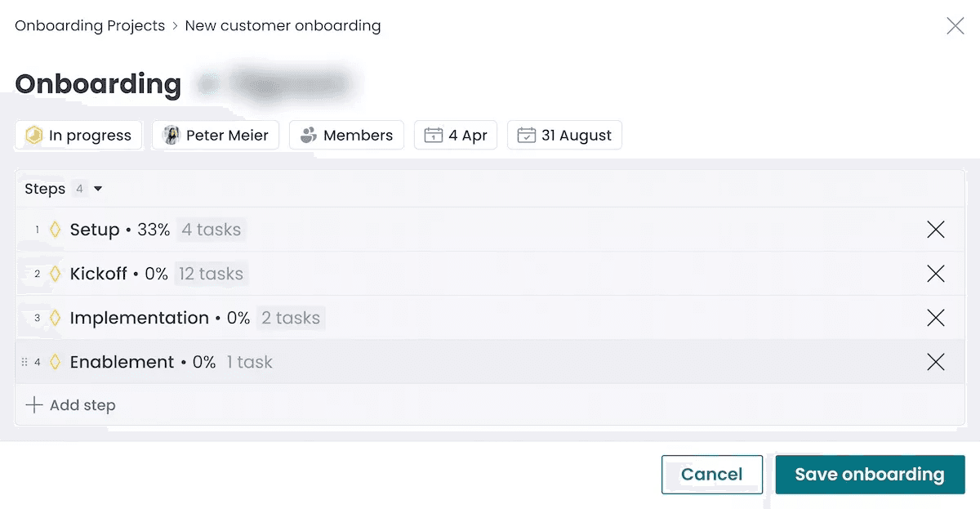Delete the Kickoff step
Screen dimensions: 980x509
pos(936,274)
